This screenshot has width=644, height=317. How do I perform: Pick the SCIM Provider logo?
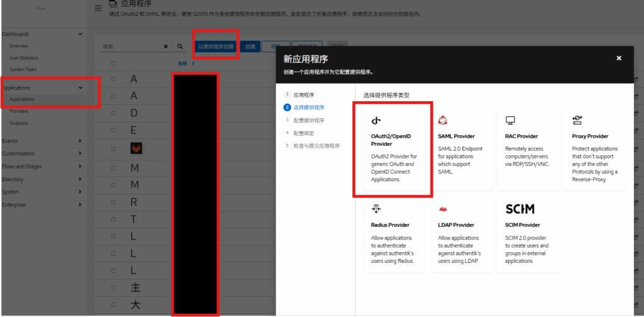(x=519, y=209)
